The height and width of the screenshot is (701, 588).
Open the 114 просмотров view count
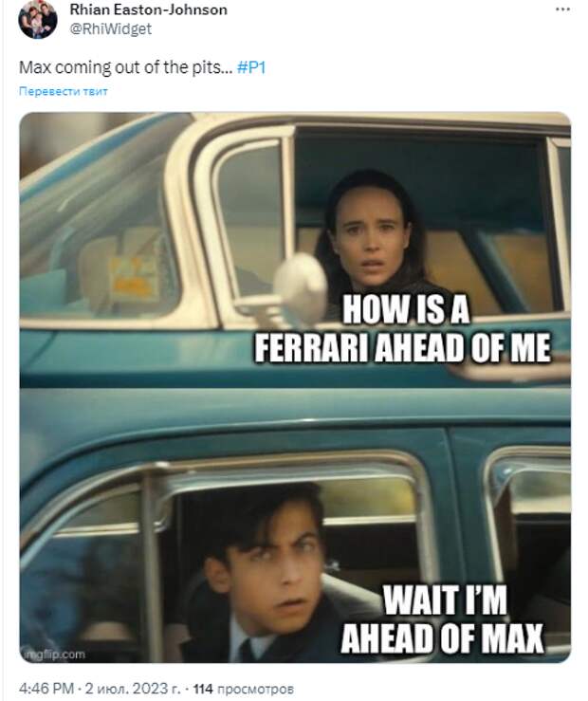coord(243,689)
